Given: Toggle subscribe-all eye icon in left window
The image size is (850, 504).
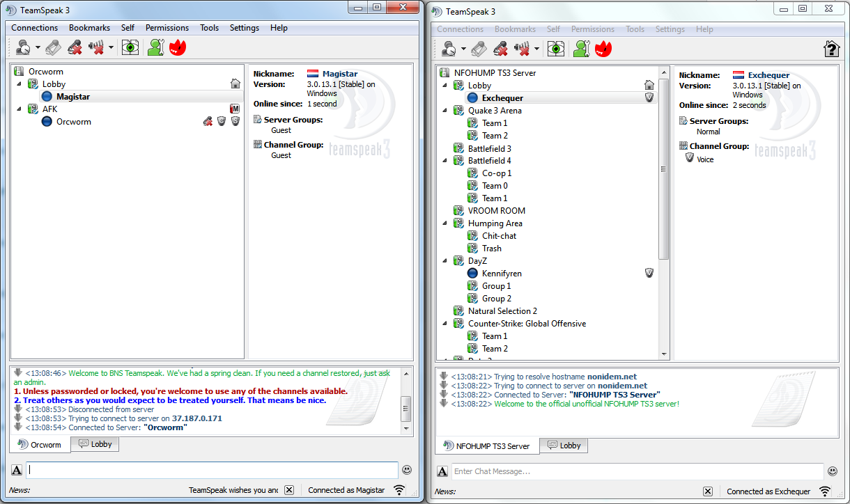Looking at the screenshot, I should point(130,47).
